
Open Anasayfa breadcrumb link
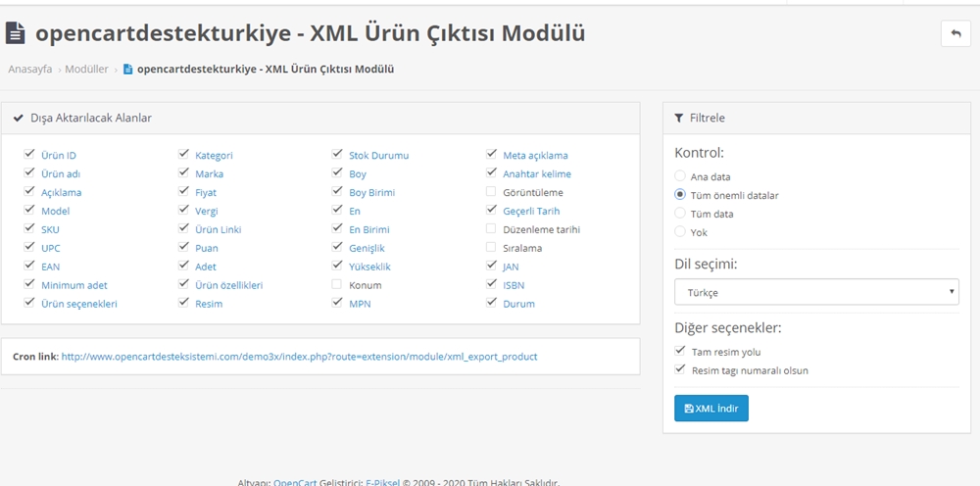click(30, 69)
